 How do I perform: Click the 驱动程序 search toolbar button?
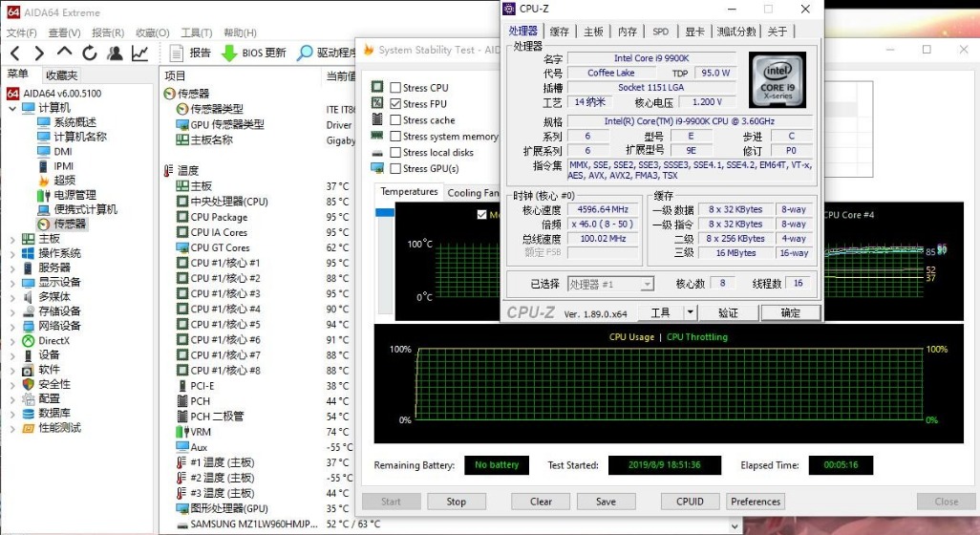tap(326, 53)
